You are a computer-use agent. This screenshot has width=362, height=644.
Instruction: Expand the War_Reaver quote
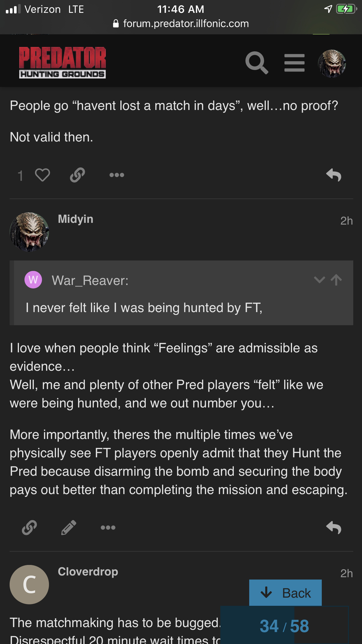[x=319, y=280]
